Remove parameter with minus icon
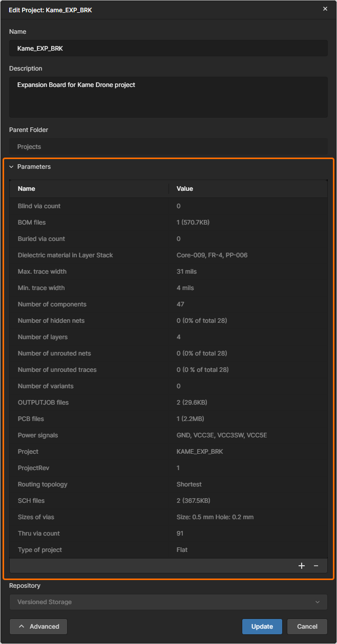Image resolution: width=337 pixels, height=644 pixels. (x=316, y=566)
